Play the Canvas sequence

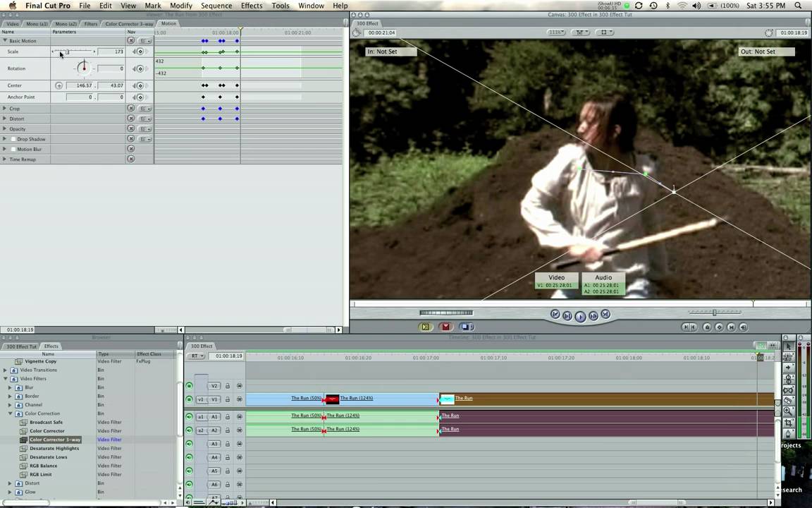pos(580,316)
